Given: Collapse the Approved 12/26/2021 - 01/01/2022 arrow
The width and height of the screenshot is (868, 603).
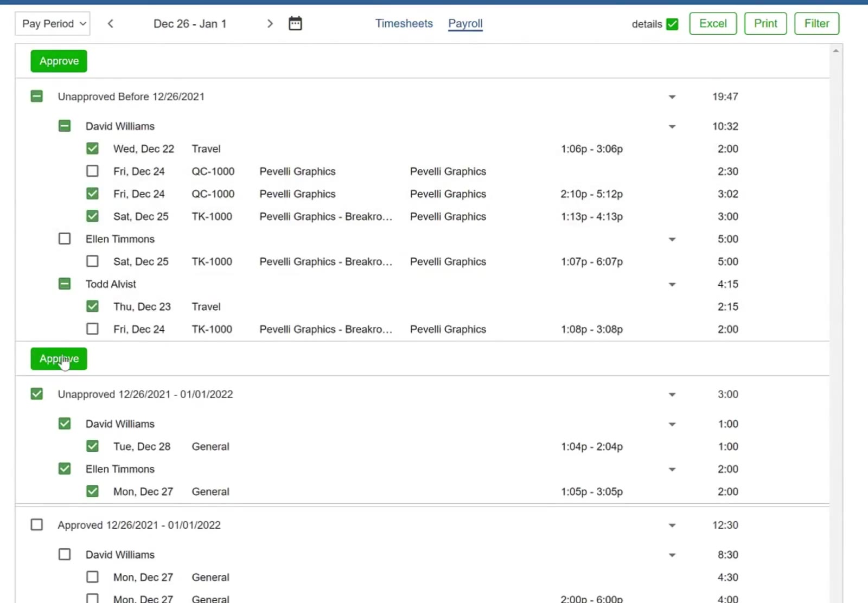Looking at the screenshot, I should [x=672, y=525].
